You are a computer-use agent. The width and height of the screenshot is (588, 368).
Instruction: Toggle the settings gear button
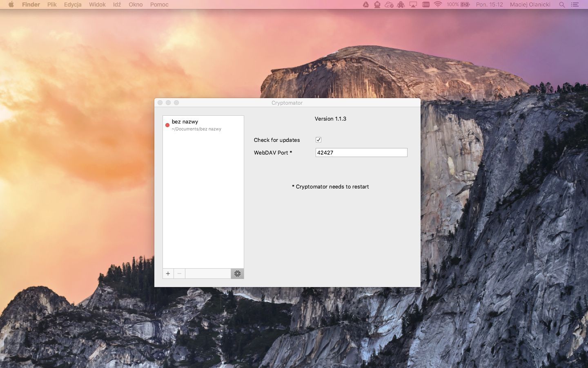(x=237, y=274)
